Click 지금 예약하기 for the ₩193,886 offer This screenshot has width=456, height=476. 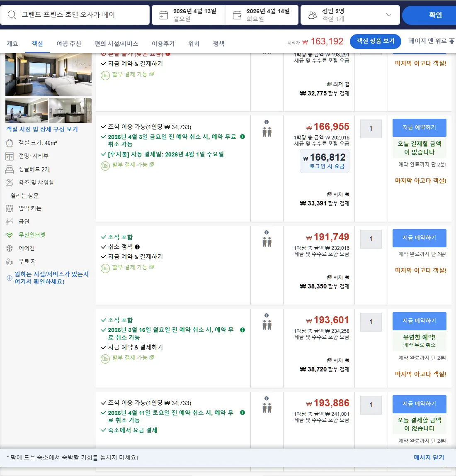420,404
